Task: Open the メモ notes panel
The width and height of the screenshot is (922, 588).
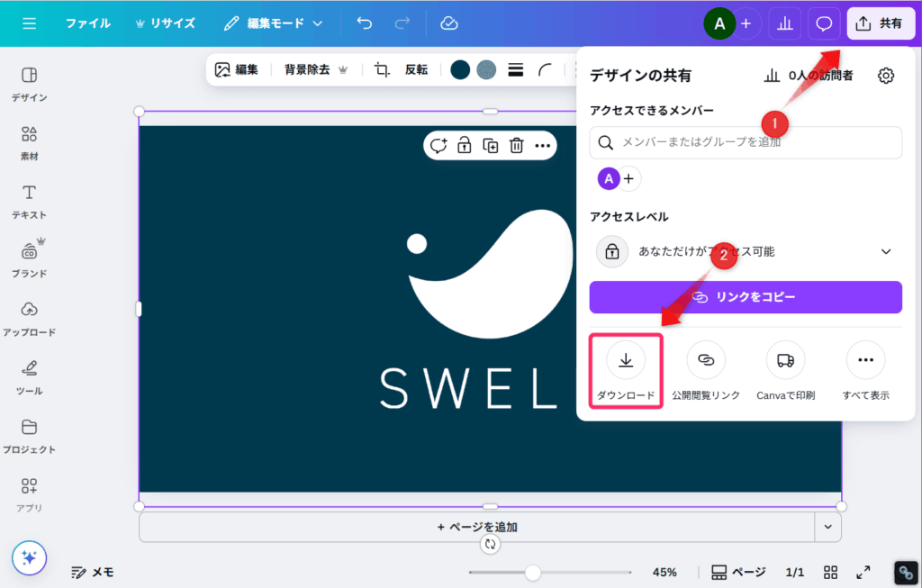Action: pos(93,572)
